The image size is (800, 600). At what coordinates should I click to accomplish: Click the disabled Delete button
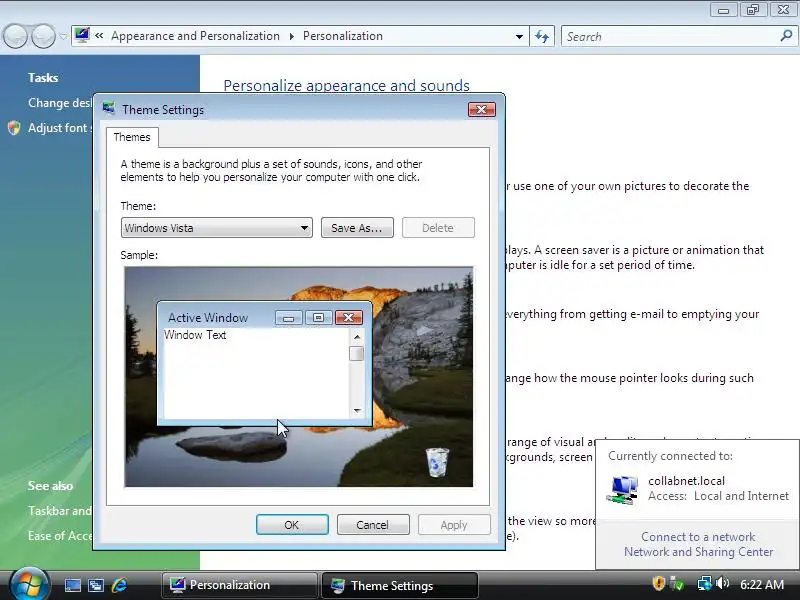point(438,228)
